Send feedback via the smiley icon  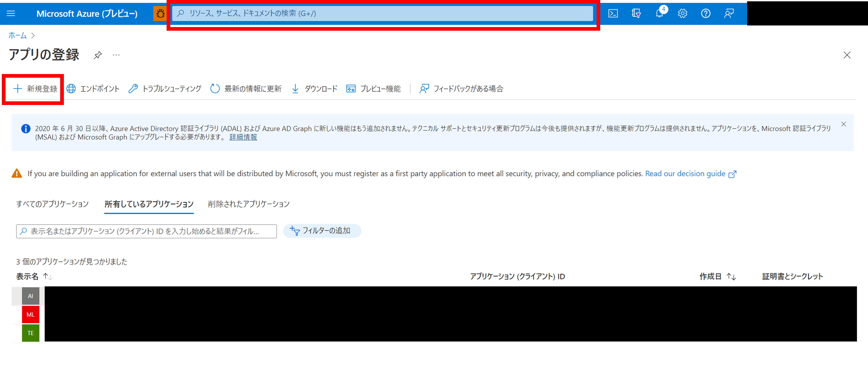728,13
